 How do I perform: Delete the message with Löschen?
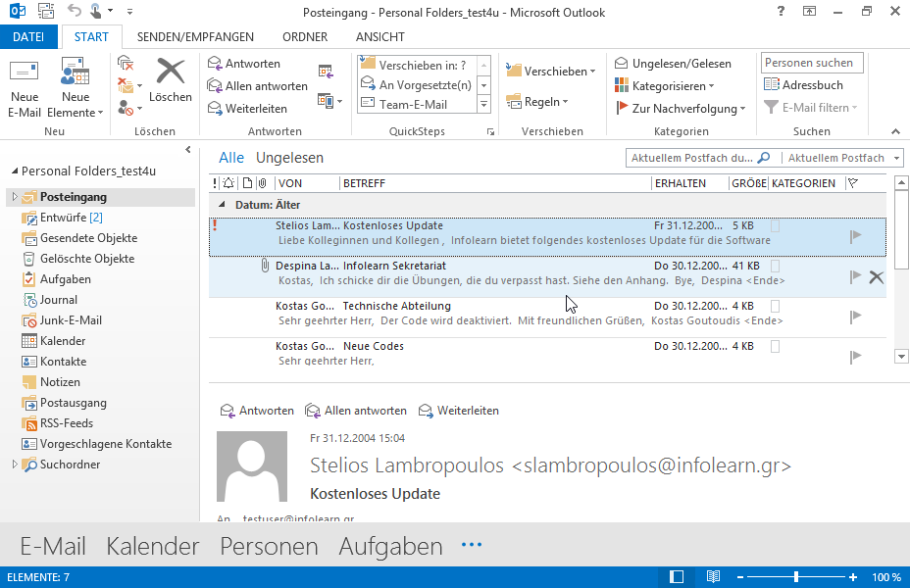click(x=170, y=81)
